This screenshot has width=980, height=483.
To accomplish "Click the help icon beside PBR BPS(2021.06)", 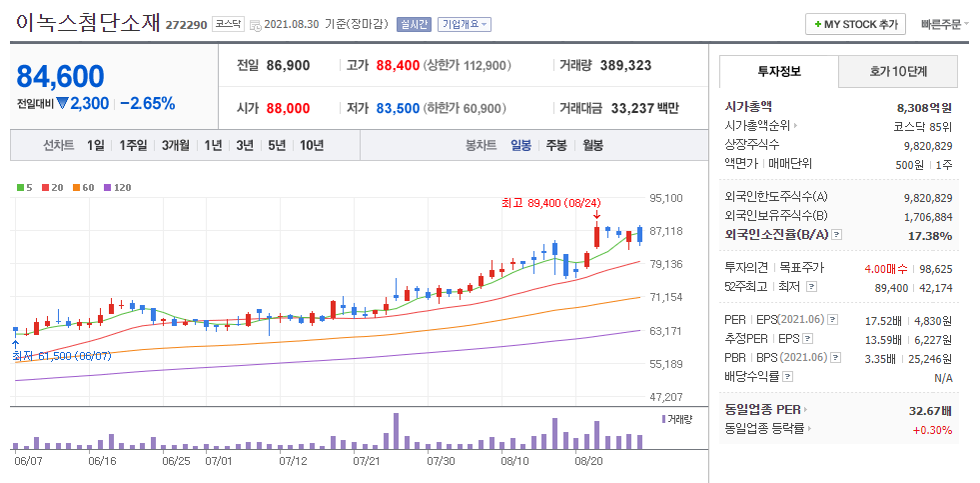I will pyautogui.click(x=835, y=358).
